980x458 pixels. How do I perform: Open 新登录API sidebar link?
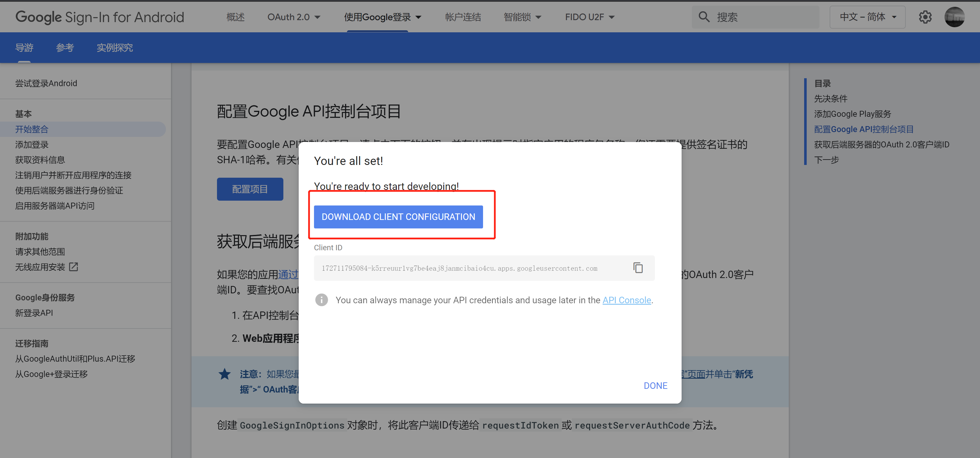click(x=34, y=313)
